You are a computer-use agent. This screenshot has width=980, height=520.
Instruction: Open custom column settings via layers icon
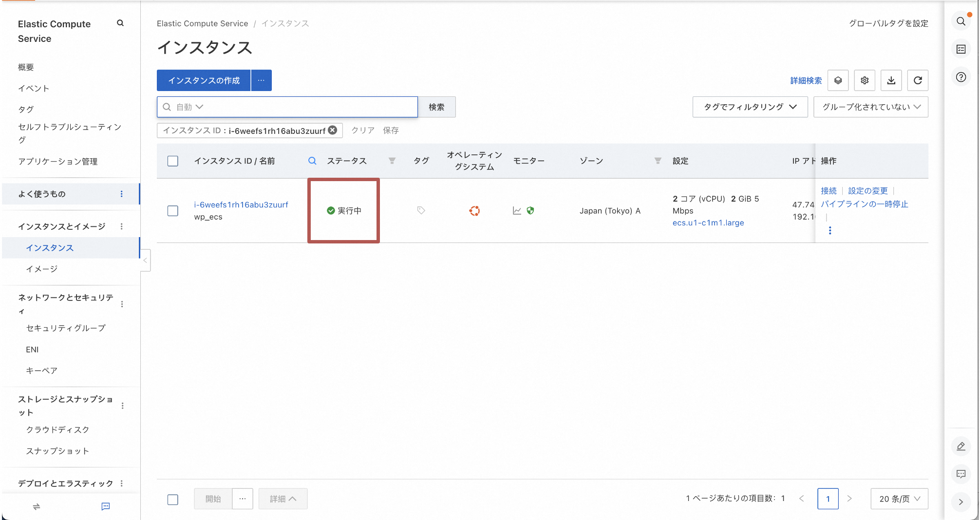click(838, 80)
